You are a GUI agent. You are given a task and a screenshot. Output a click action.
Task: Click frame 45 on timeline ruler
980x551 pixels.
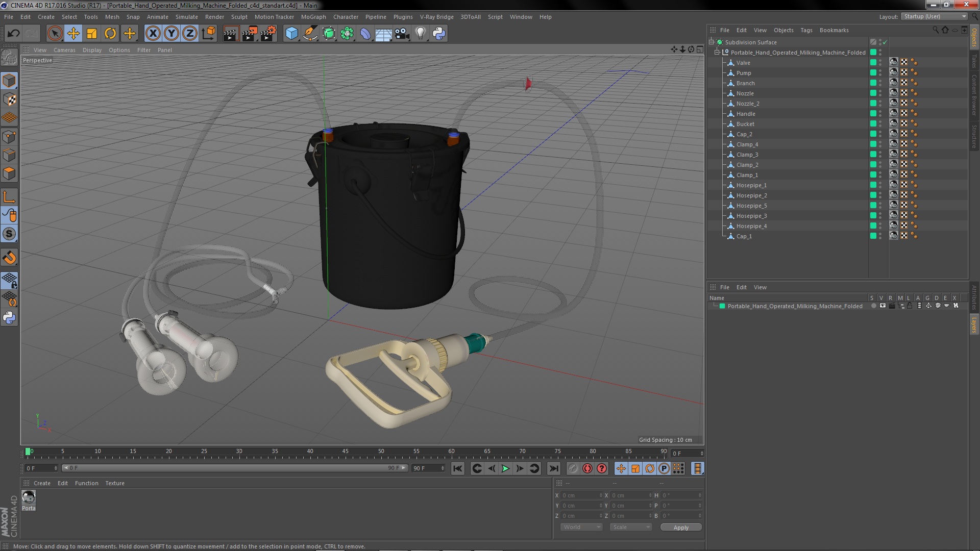346,452
